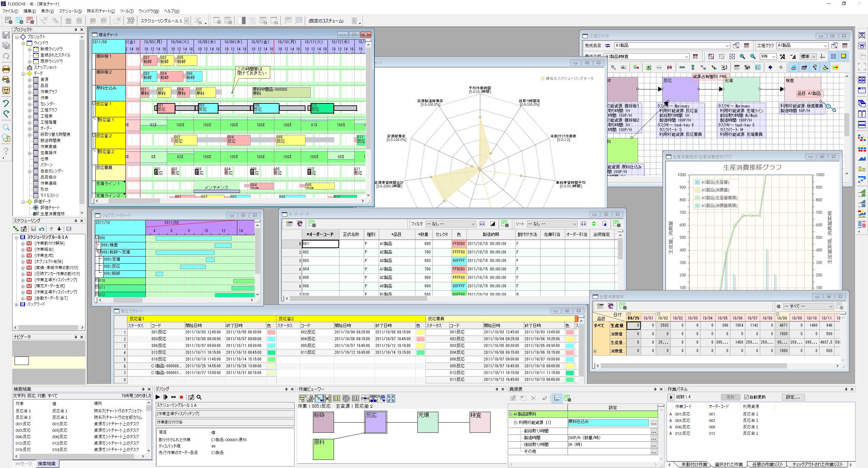This screenshot has width=868, height=468.
Task: Click the concentric circles icon in 作業ビューワー
Action: click(346, 399)
